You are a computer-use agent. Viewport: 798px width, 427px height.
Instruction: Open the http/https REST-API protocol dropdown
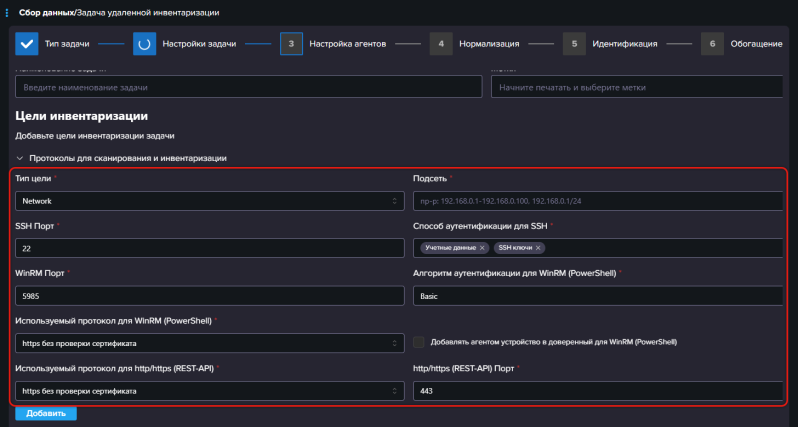(206, 390)
